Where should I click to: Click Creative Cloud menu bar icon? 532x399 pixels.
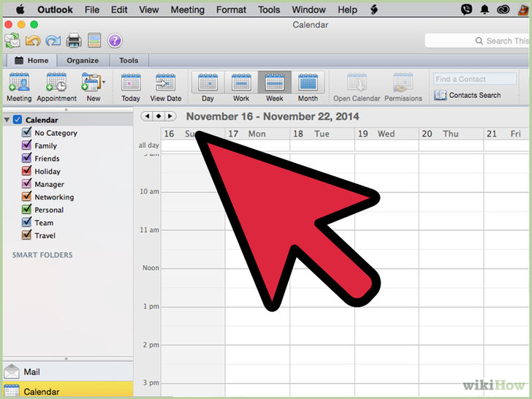click(503, 9)
